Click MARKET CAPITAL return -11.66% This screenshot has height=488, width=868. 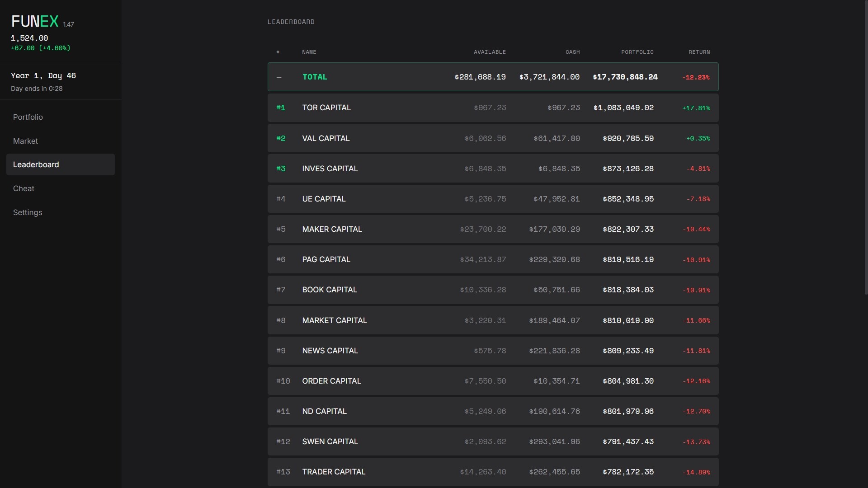point(696,320)
